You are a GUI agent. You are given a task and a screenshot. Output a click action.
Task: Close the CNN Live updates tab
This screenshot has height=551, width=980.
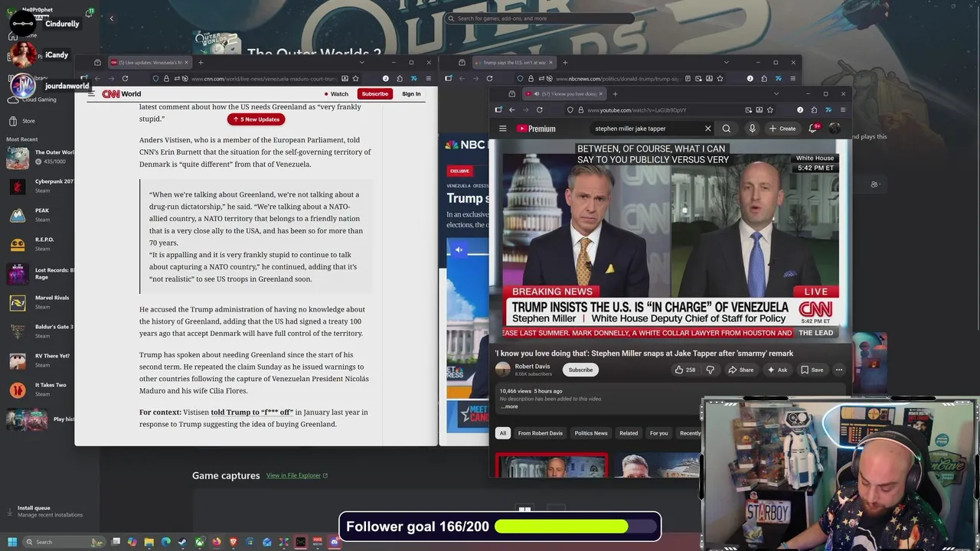[187, 63]
